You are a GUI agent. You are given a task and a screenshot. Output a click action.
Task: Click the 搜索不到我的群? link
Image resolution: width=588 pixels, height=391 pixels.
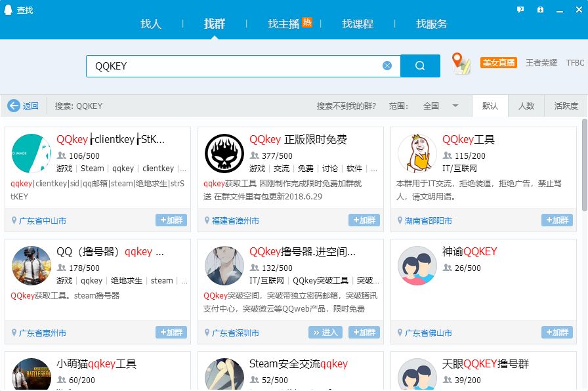(345, 106)
